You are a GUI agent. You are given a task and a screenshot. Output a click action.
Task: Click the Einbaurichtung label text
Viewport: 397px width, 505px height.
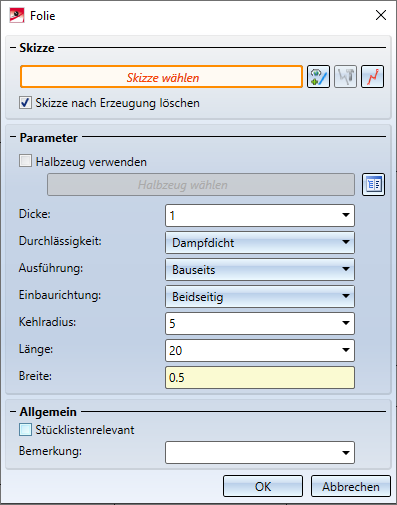(x=60, y=295)
